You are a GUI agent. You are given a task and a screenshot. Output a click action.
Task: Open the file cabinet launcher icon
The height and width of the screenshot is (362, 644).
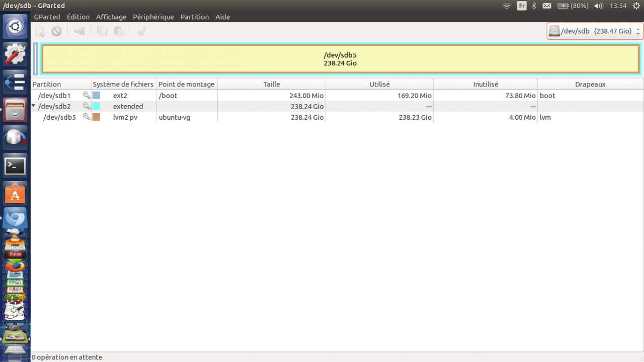[x=15, y=109]
